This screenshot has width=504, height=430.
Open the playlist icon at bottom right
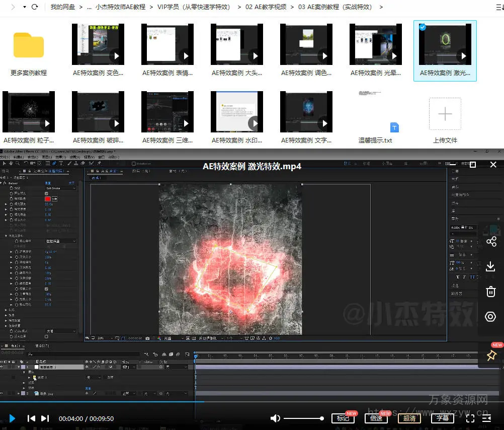486,418
